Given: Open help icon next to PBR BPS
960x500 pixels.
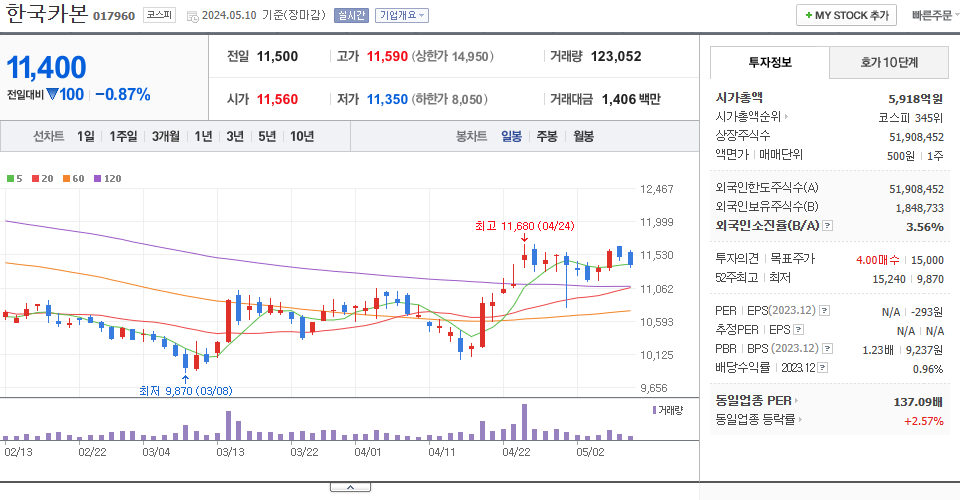Looking at the screenshot, I should click(827, 349).
